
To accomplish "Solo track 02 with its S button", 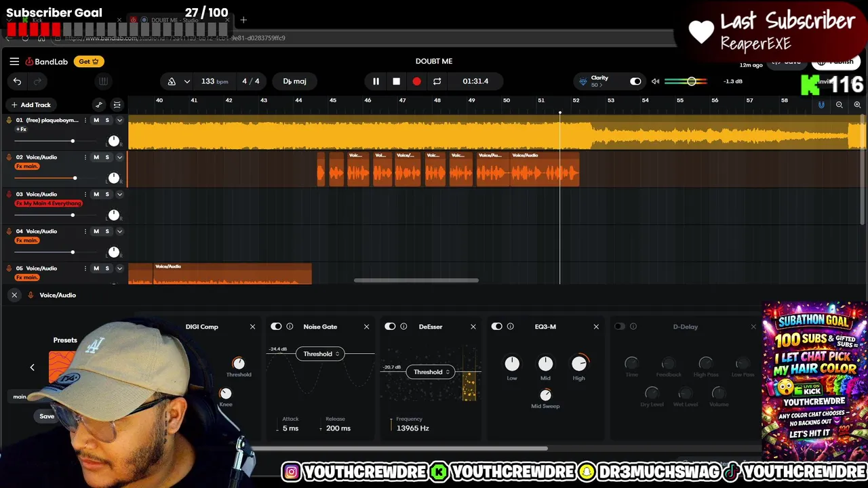I will pos(107,157).
